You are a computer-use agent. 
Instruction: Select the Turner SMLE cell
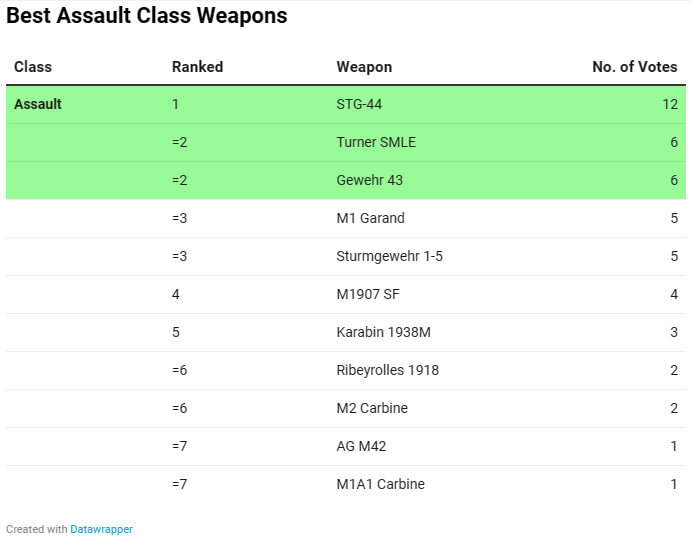pos(376,142)
